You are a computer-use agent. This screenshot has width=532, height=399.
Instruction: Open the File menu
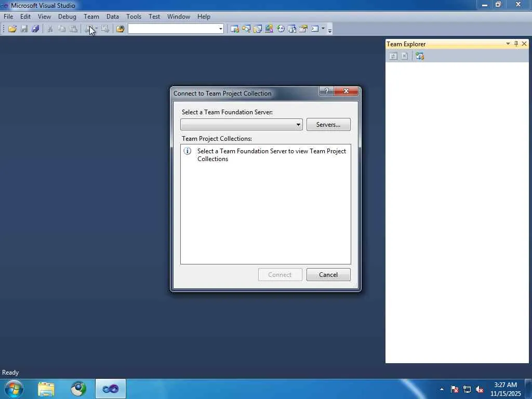pyautogui.click(x=8, y=17)
